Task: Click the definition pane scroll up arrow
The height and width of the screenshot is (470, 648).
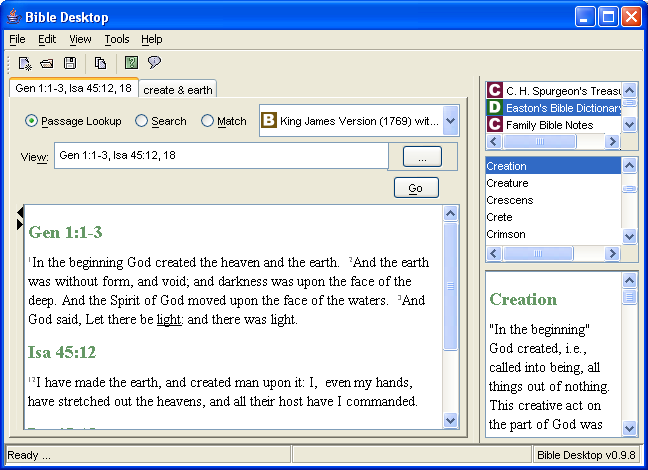Action: [x=629, y=280]
